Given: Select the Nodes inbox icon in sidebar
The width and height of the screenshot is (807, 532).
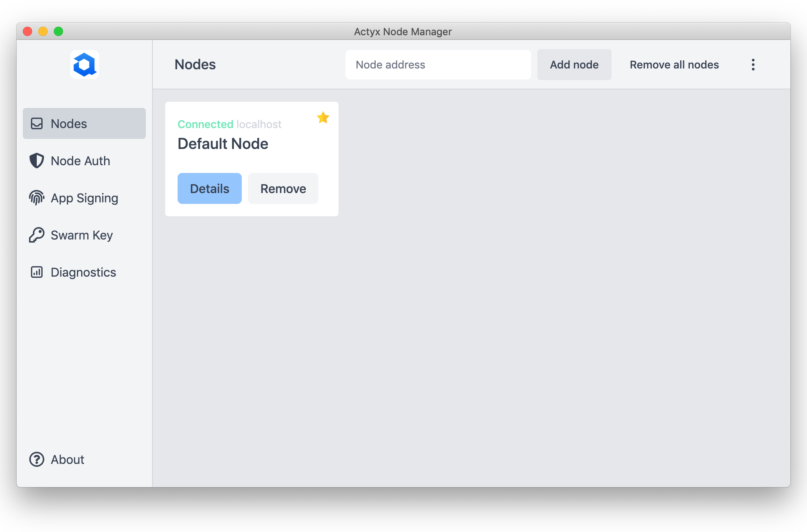Looking at the screenshot, I should [37, 123].
